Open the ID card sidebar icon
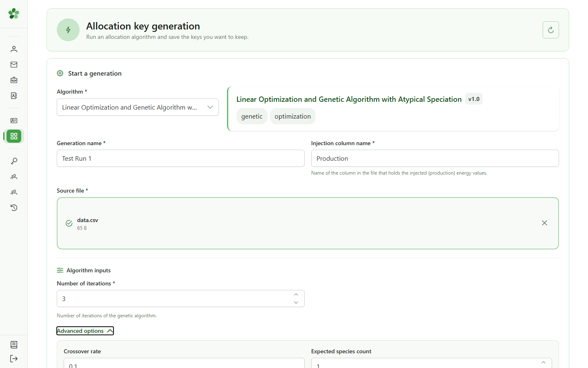Image resolution: width=588 pixels, height=368 pixels. pos(14,121)
